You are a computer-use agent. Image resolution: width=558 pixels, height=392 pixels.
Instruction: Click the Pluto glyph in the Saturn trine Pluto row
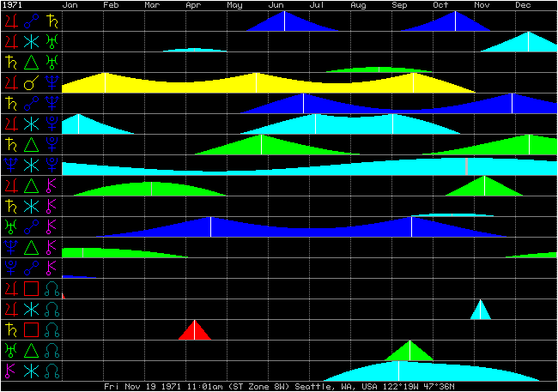(52, 145)
